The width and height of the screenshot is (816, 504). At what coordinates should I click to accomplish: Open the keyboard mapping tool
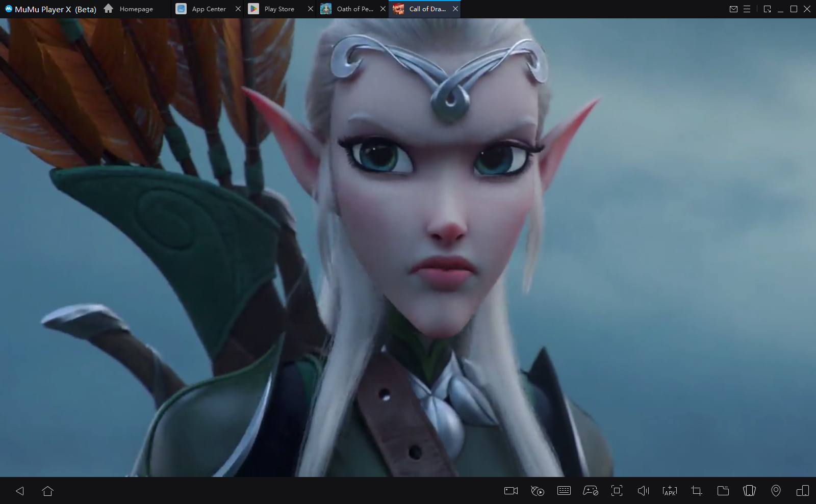[564, 491]
